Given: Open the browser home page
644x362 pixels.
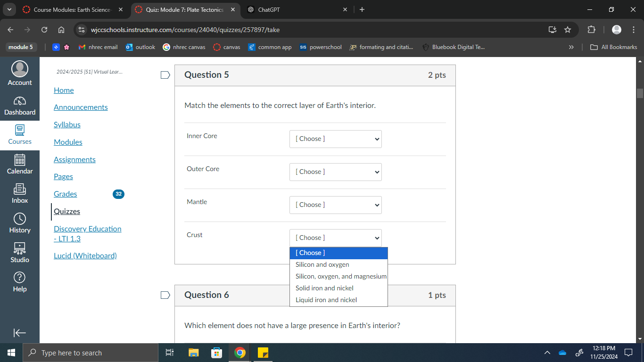Looking at the screenshot, I should (x=61, y=30).
